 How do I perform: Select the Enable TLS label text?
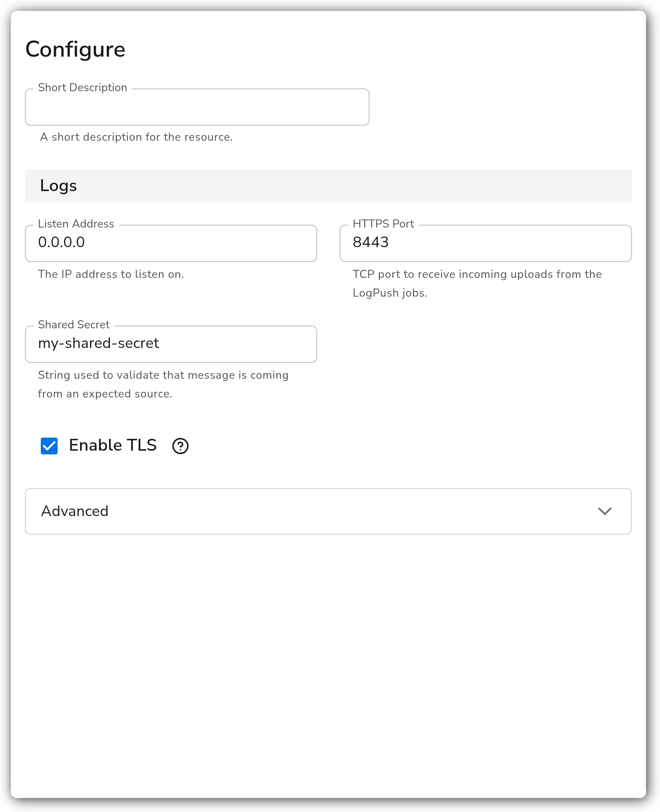tap(113, 445)
